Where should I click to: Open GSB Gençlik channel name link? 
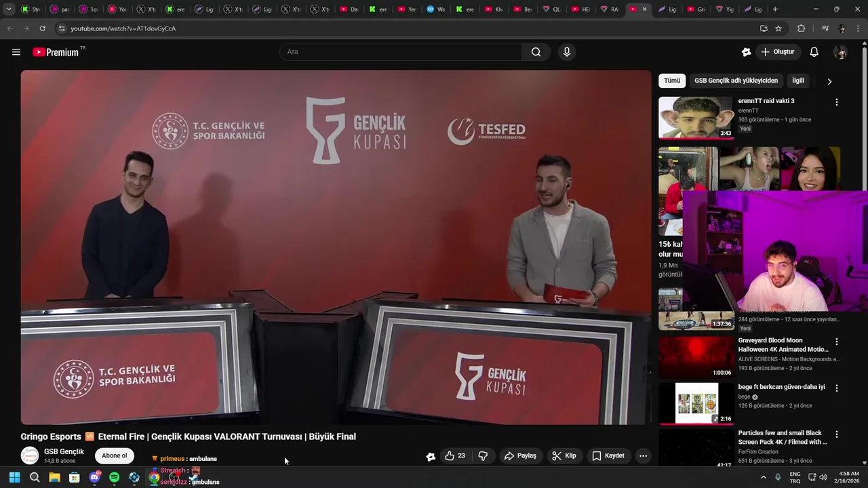[64, 451]
